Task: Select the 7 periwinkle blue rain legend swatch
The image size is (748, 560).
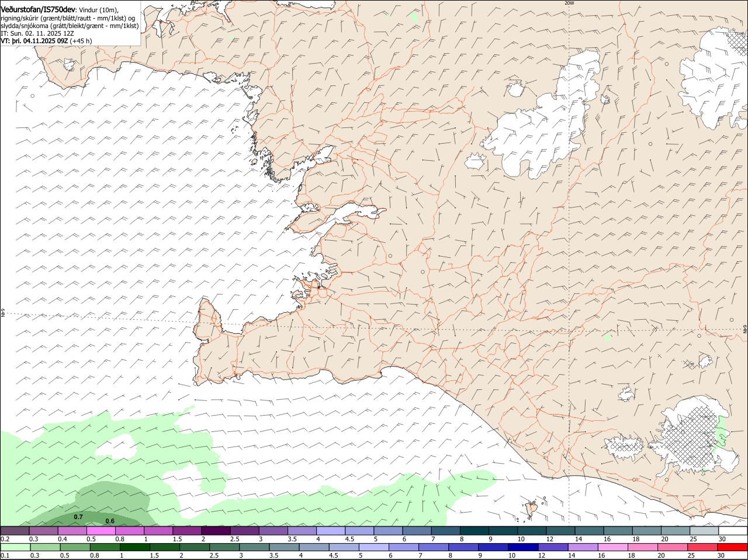Action: tap(434, 547)
